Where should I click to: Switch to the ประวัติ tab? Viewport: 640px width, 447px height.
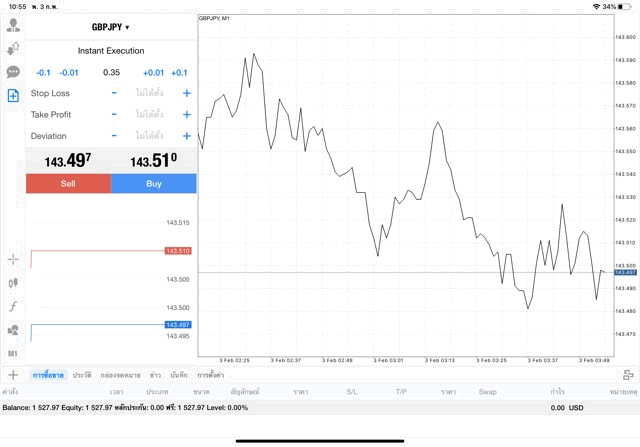pos(82,374)
